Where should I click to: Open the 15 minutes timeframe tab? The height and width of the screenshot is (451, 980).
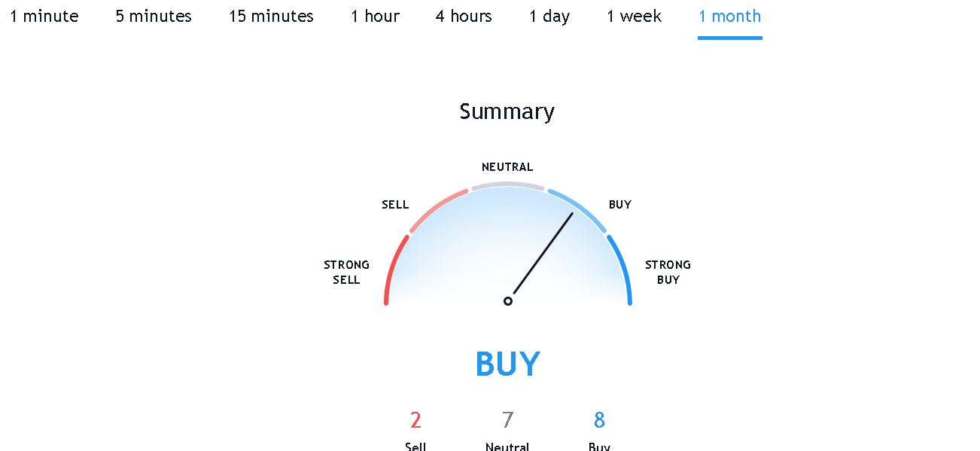point(271,17)
